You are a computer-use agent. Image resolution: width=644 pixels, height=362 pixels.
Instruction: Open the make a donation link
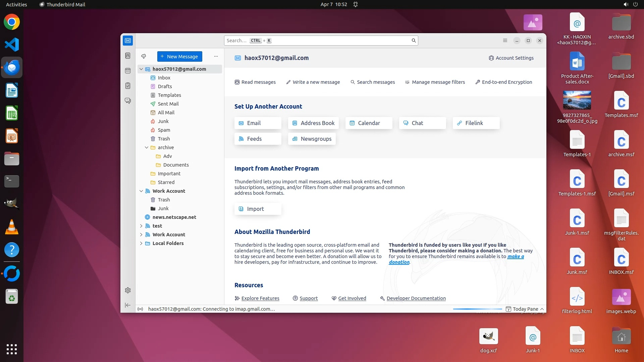[515, 256]
